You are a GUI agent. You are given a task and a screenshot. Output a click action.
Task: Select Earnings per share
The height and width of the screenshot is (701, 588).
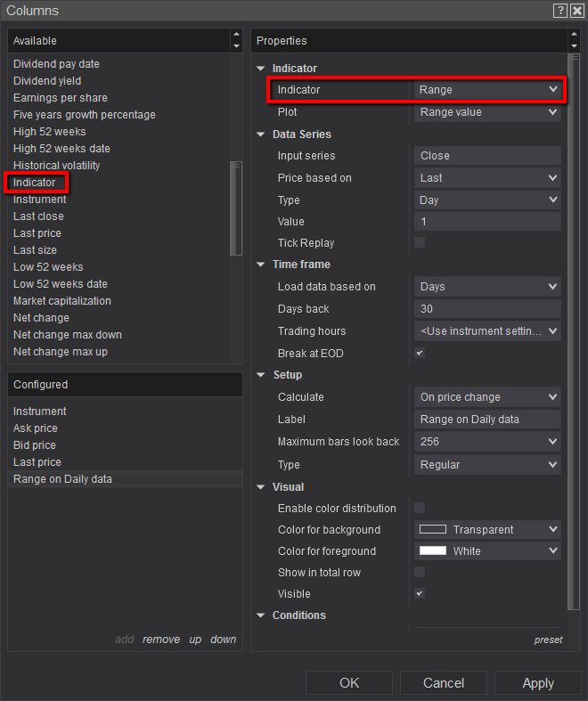click(61, 98)
